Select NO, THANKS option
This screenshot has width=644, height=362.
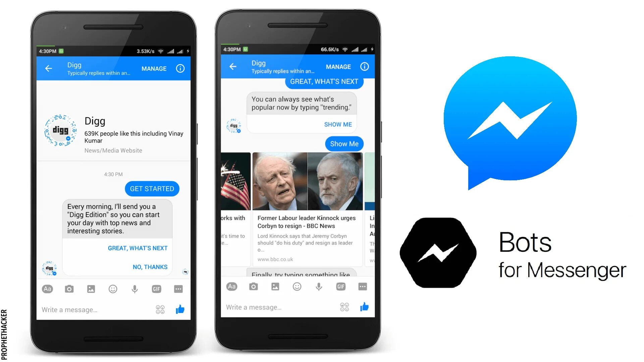(x=149, y=267)
